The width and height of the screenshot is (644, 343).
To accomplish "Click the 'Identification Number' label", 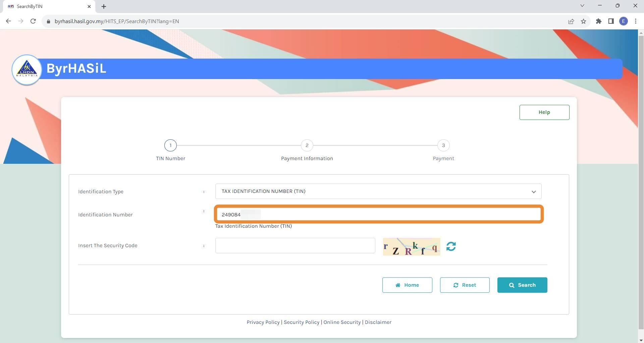I will 105,215.
